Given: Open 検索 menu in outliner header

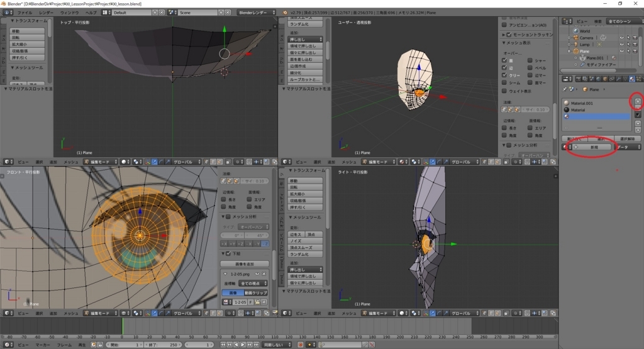Looking at the screenshot, I should click(598, 21).
